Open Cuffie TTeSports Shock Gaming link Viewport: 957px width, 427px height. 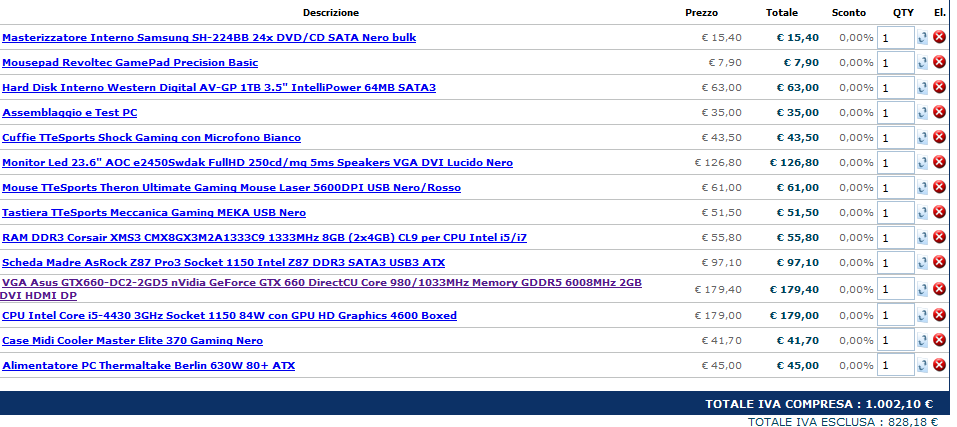point(151,138)
